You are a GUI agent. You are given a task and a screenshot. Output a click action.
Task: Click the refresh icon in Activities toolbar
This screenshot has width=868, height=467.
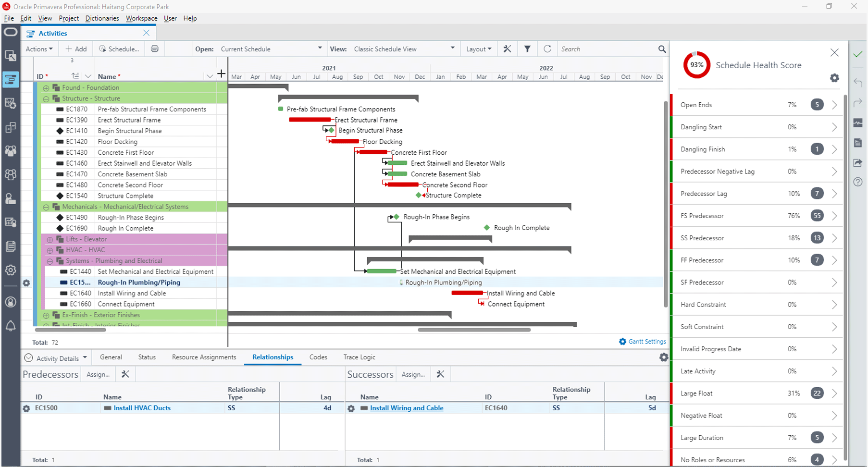[x=547, y=49]
